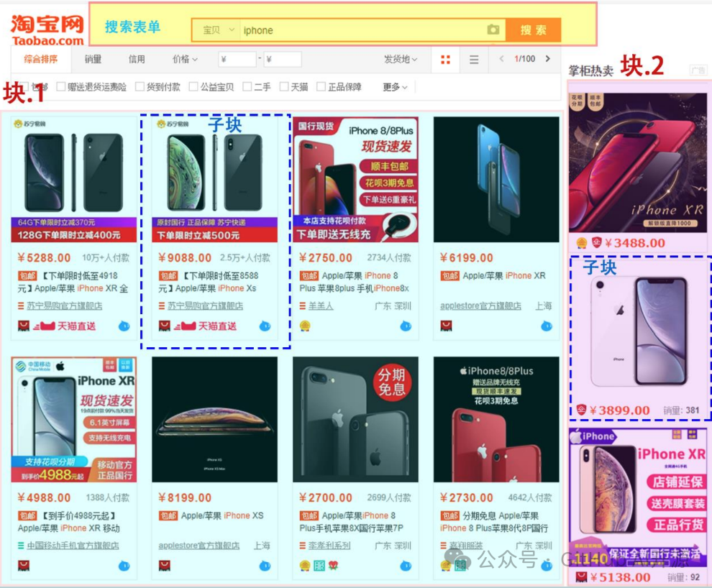The image size is (712, 588).
Task: Click the green 服 service badge on ¥2700 item
Action: (x=319, y=566)
